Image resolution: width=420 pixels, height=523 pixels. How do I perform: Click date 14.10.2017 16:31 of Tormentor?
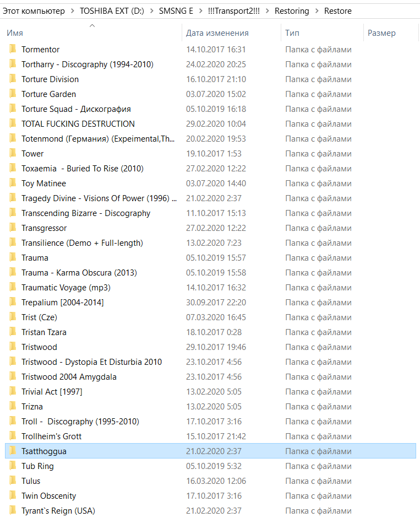point(216,50)
